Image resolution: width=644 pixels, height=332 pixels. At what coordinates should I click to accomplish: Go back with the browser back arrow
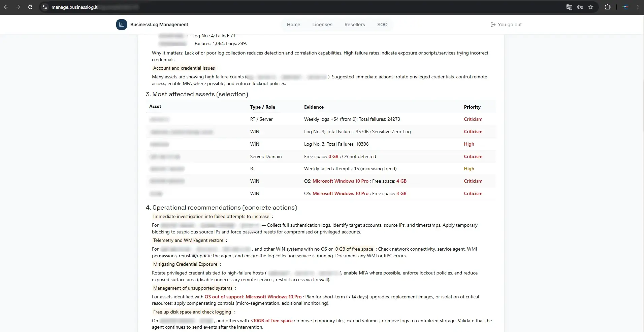pos(6,7)
